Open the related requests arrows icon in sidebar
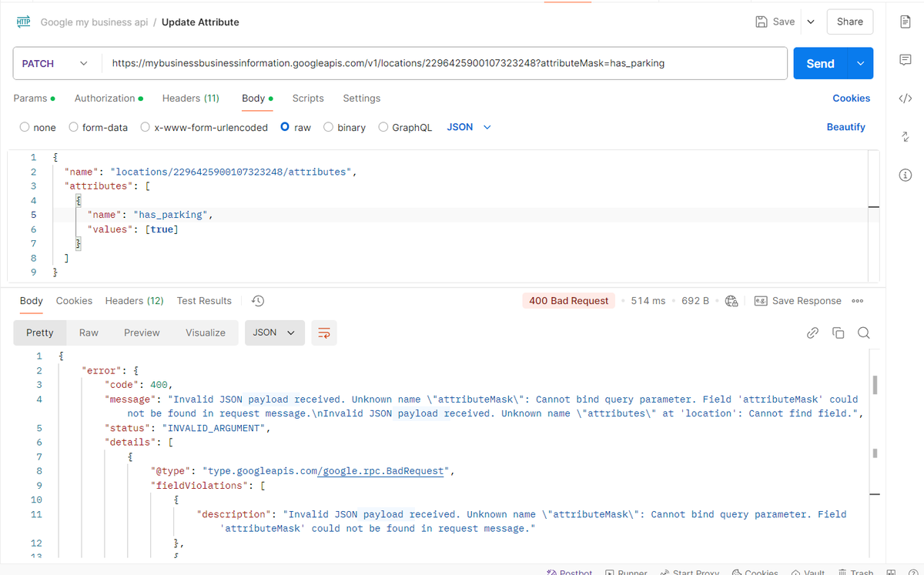The height and width of the screenshot is (575, 924). coord(906,137)
